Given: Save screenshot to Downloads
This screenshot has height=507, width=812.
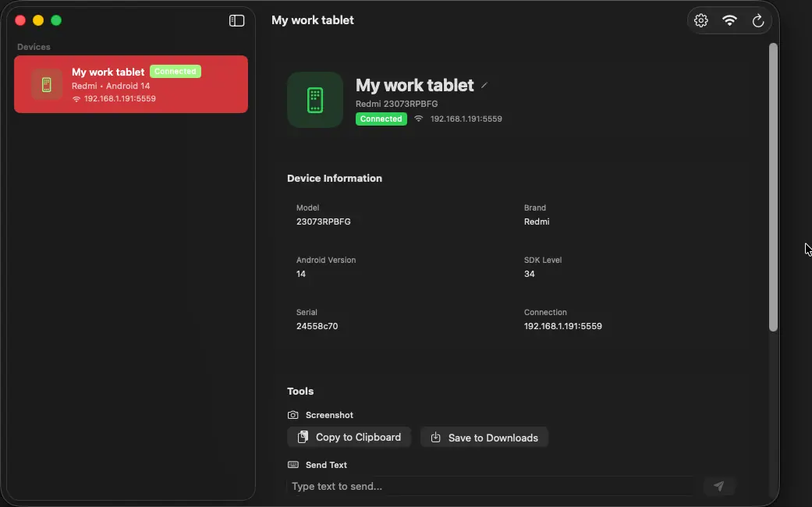Looking at the screenshot, I should point(484,438).
